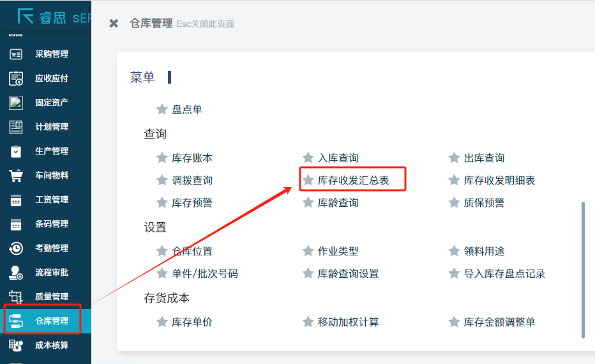Click the 考勤管理 clock icon

click(16, 248)
